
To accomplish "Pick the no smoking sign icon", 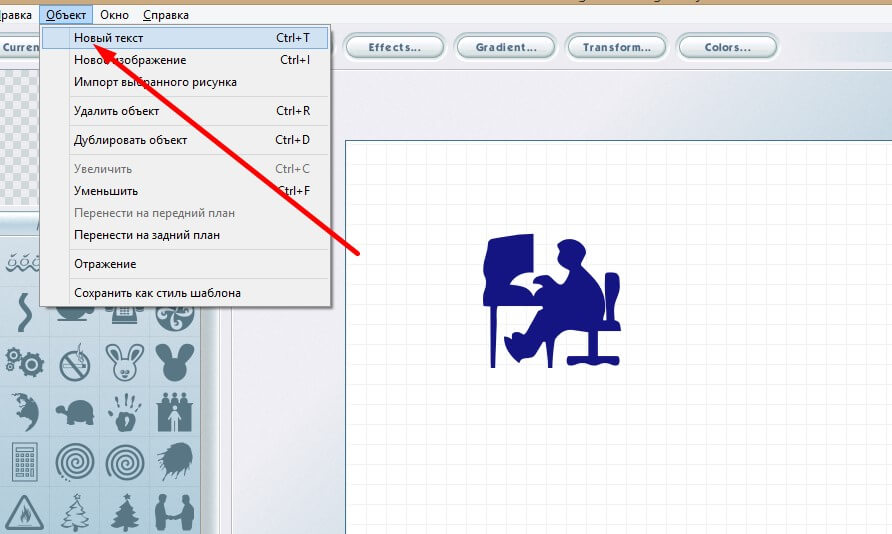I will 75,362.
